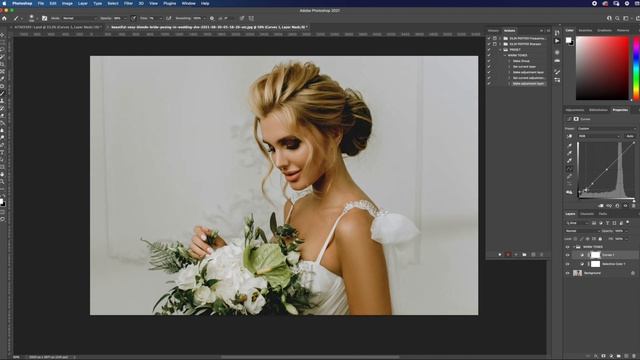Select the edit points curve tool
The height and width of the screenshot is (360, 640).
point(569,169)
